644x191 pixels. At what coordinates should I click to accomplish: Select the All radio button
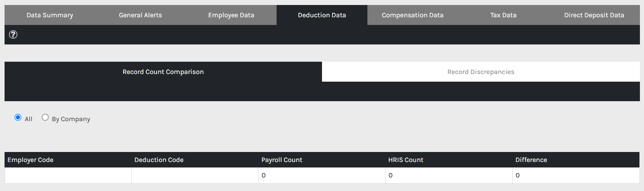[x=18, y=118]
